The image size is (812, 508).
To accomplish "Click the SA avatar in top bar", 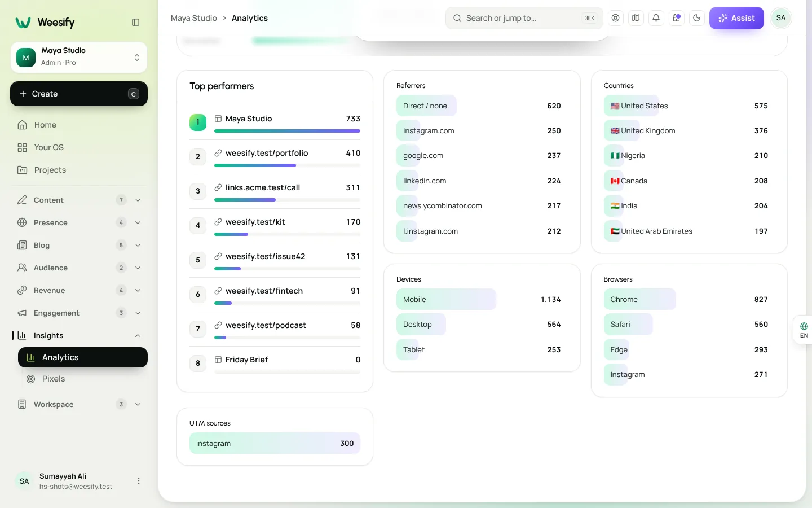I will pos(781,18).
